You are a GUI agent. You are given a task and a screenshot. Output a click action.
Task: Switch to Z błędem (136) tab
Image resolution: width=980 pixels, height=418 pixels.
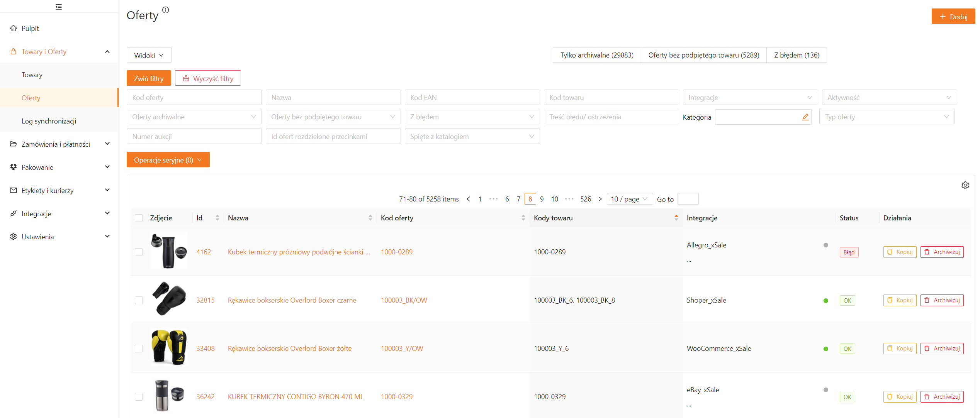point(796,55)
